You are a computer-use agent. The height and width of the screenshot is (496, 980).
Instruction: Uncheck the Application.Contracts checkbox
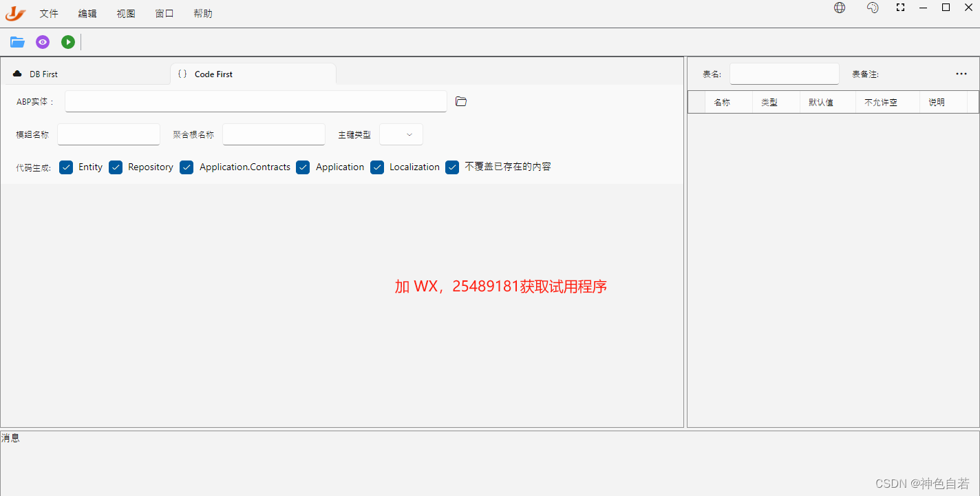pyautogui.click(x=187, y=167)
